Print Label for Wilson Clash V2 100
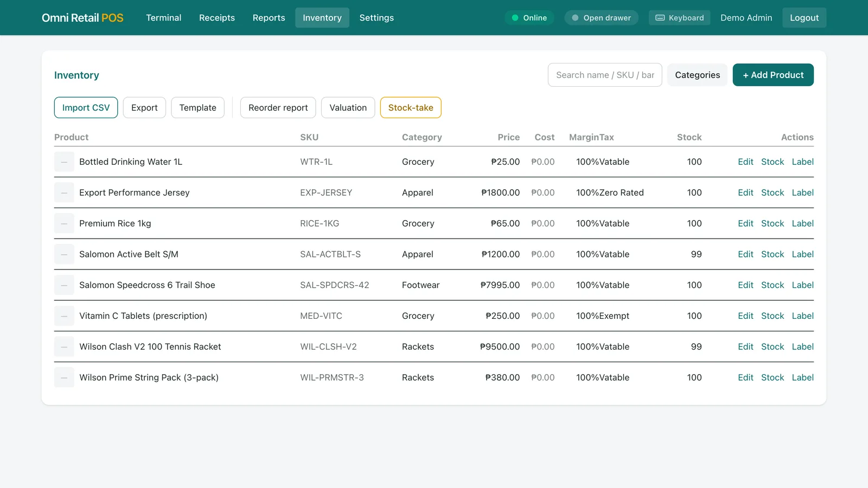 click(803, 347)
